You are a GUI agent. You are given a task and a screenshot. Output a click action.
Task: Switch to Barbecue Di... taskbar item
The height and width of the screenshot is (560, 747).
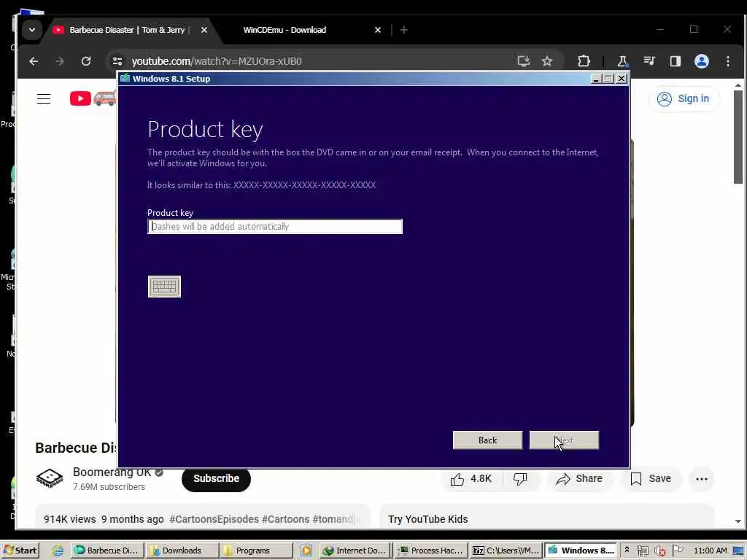click(x=108, y=551)
